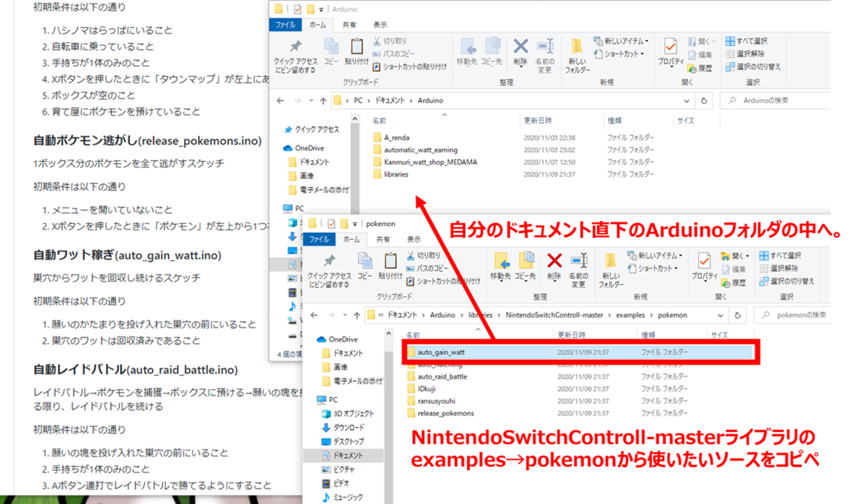
Task: Click Select none (選択解除) in pokemon window
Action: pyautogui.click(x=780, y=268)
